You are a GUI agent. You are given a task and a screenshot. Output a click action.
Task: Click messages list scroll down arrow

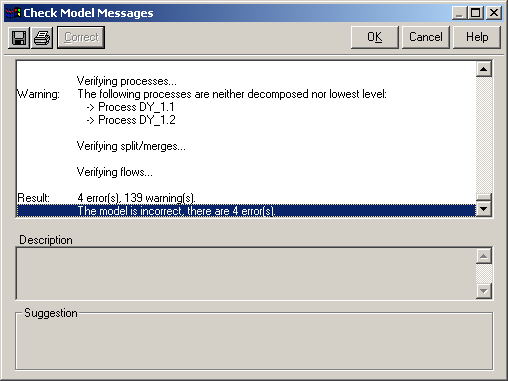484,209
